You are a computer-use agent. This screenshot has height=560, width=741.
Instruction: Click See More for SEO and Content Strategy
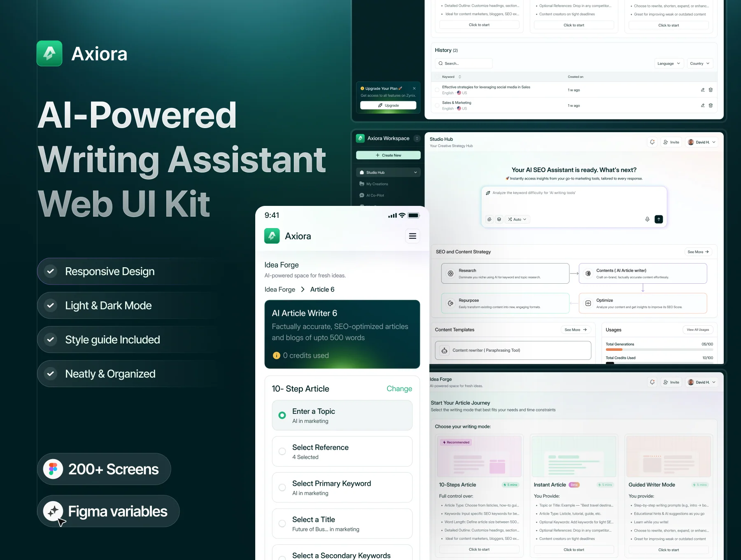coord(698,252)
